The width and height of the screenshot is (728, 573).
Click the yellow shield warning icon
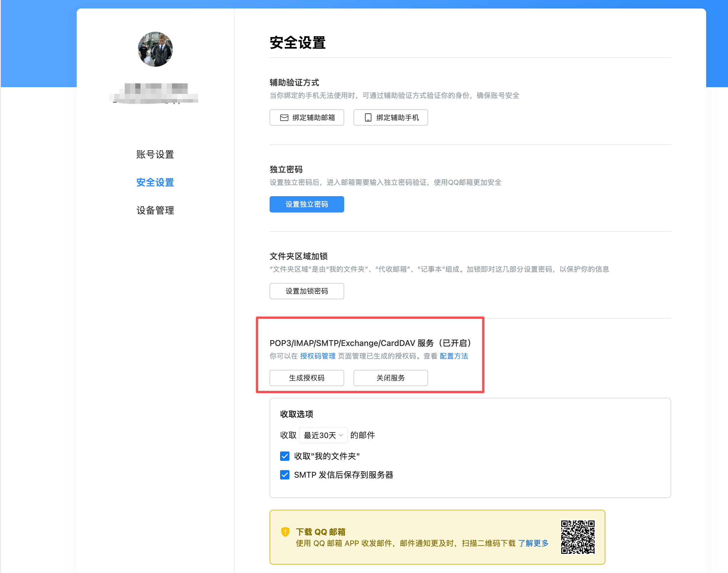click(x=285, y=532)
